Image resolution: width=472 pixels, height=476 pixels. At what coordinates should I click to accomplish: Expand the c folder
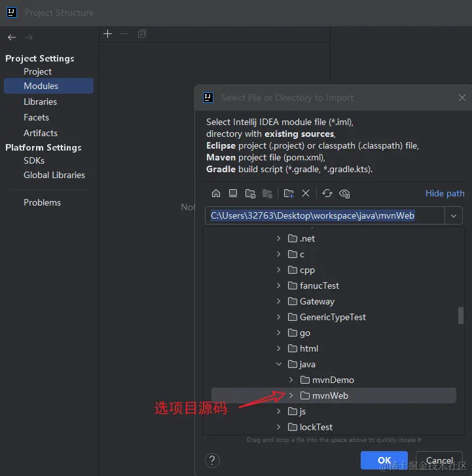tap(279, 254)
